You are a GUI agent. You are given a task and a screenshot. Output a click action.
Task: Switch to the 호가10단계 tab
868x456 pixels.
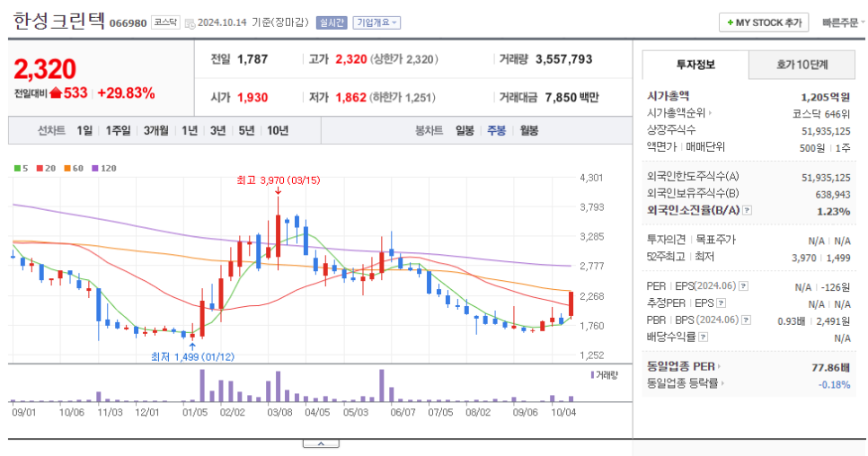pos(802,65)
